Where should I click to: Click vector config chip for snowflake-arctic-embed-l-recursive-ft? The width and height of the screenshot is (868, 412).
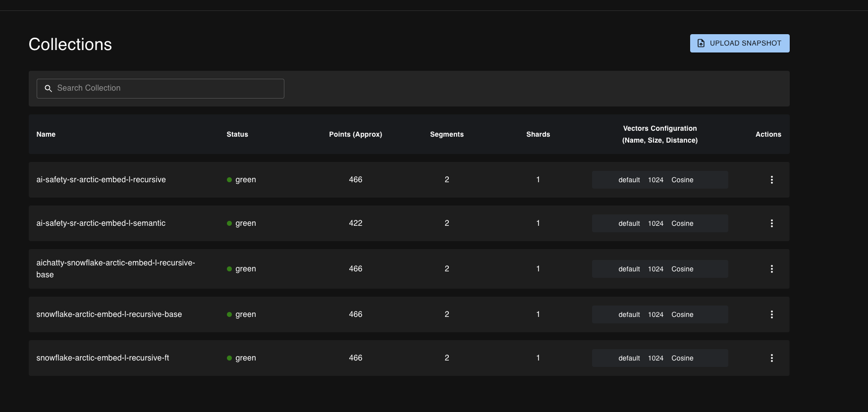[659, 358]
